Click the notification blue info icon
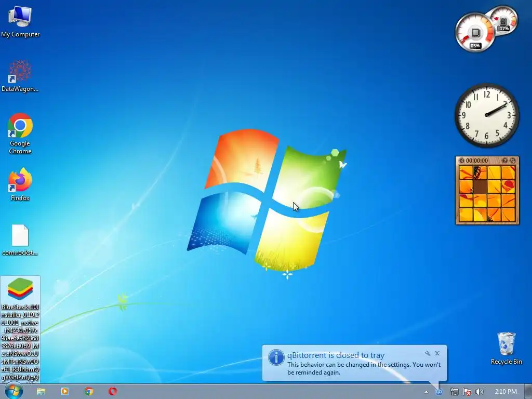 pos(276,357)
